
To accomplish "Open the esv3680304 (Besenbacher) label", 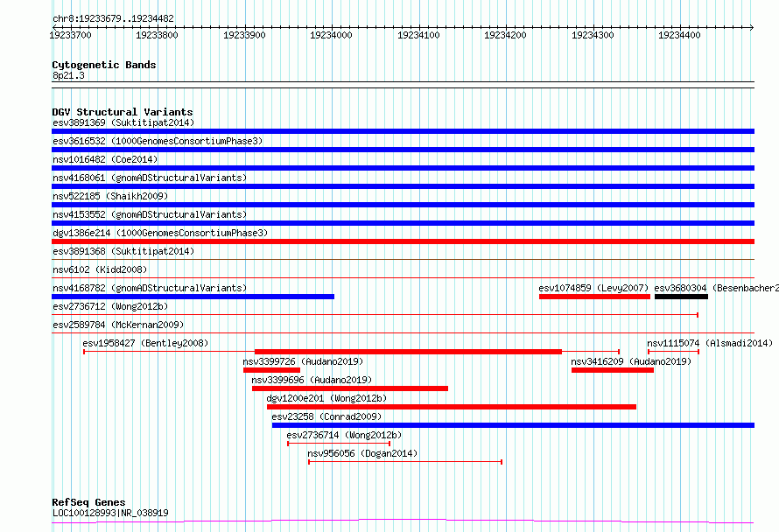I will tap(716, 288).
